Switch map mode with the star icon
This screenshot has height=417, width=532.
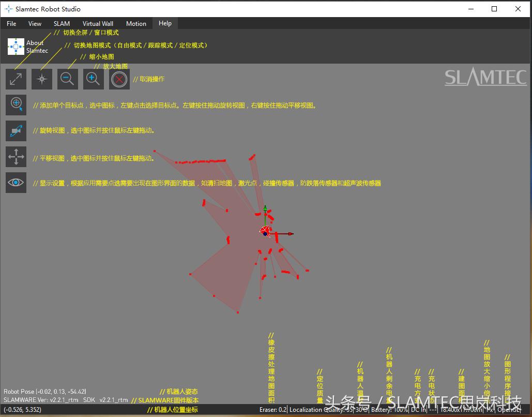pos(42,79)
